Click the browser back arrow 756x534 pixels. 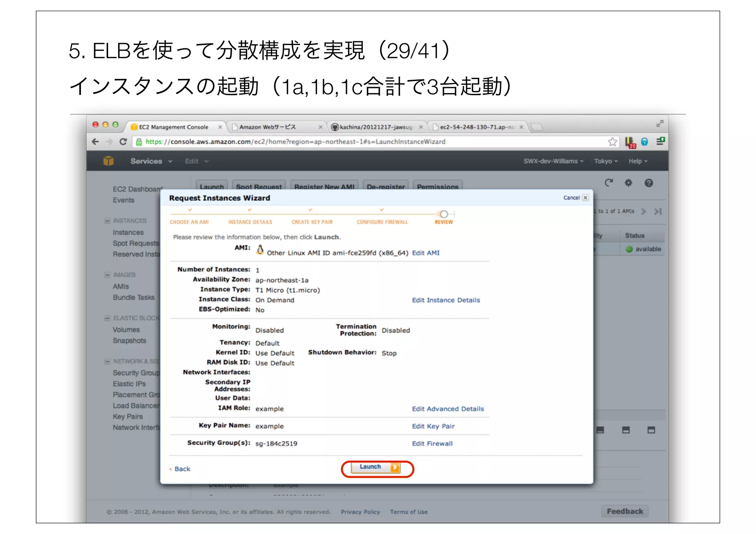[95, 142]
